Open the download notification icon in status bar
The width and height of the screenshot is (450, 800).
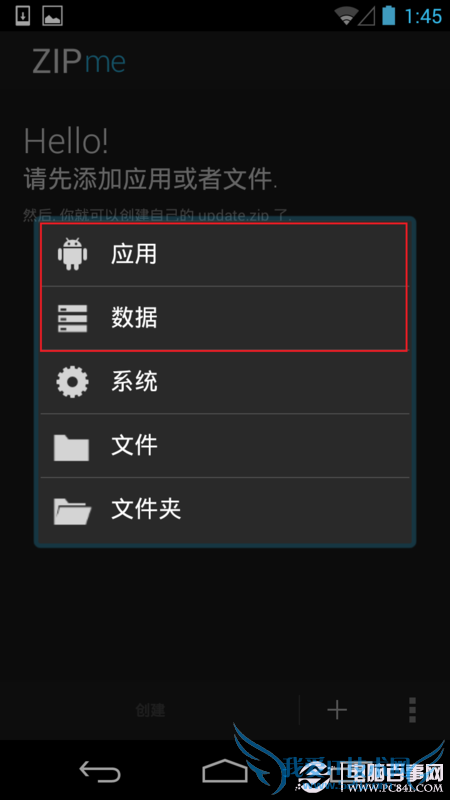point(23,16)
